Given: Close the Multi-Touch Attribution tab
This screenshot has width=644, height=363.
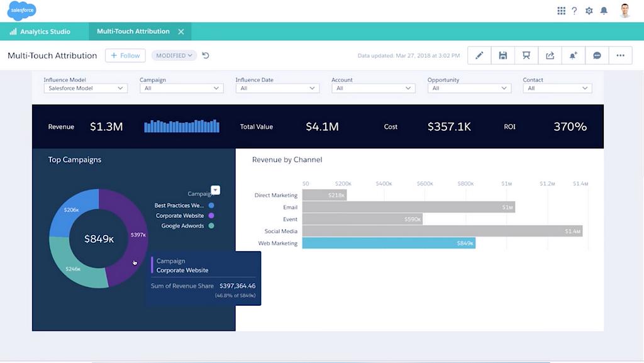Looking at the screenshot, I should point(181,31).
